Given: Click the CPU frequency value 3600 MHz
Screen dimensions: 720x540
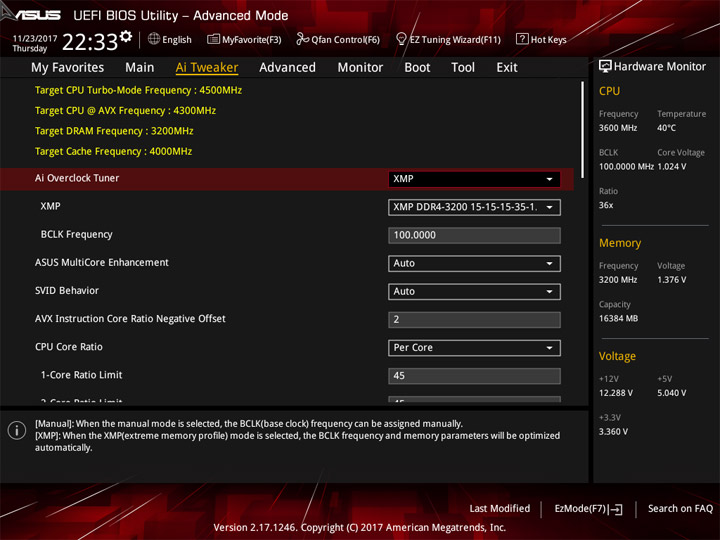Looking at the screenshot, I should (618, 128).
